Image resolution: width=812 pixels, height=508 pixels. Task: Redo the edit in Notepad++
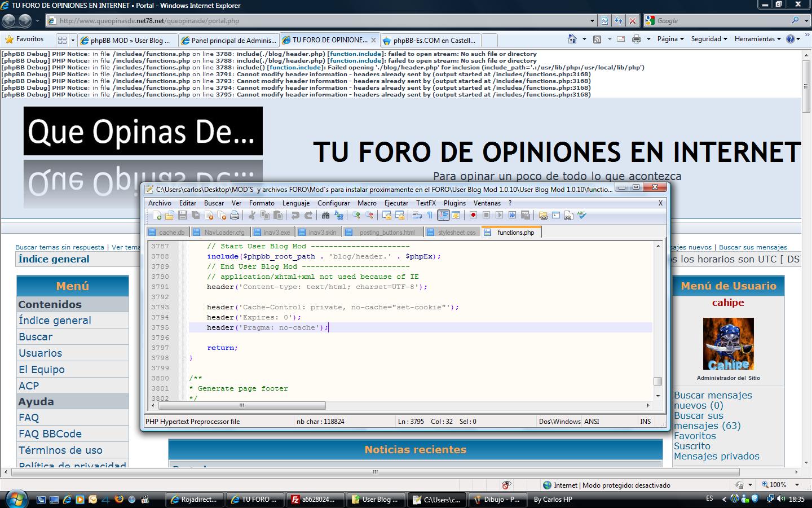308,215
